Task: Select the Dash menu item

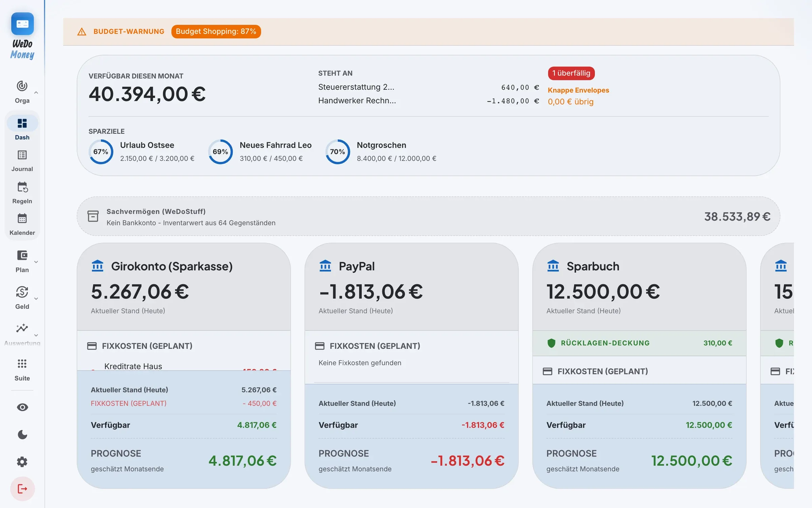Action: (x=22, y=129)
